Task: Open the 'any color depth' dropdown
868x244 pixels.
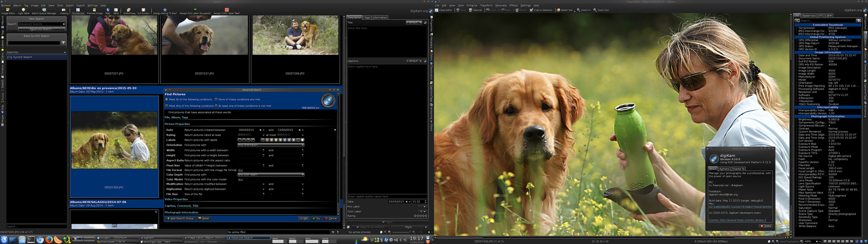Action: coord(270,175)
